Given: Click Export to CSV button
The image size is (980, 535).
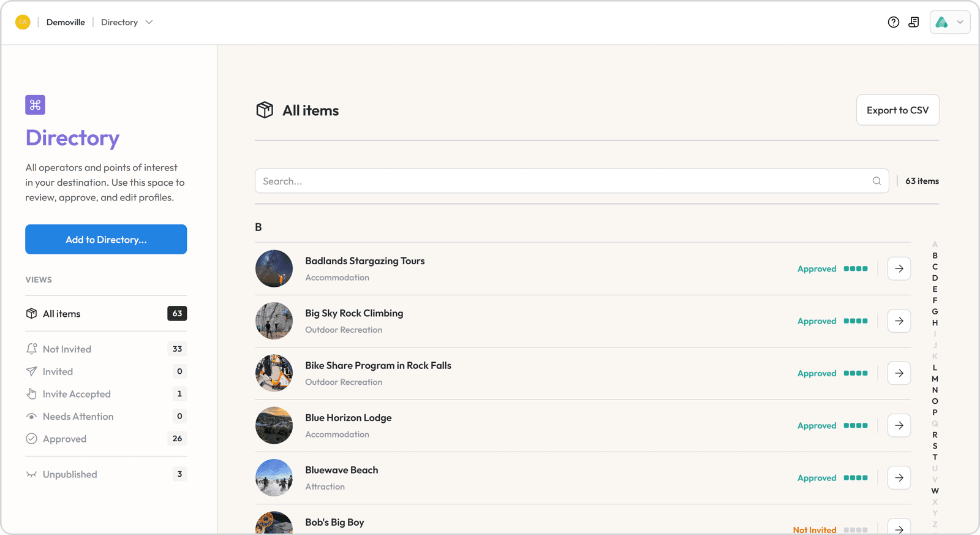Looking at the screenshot, I should tap(897, 110).
